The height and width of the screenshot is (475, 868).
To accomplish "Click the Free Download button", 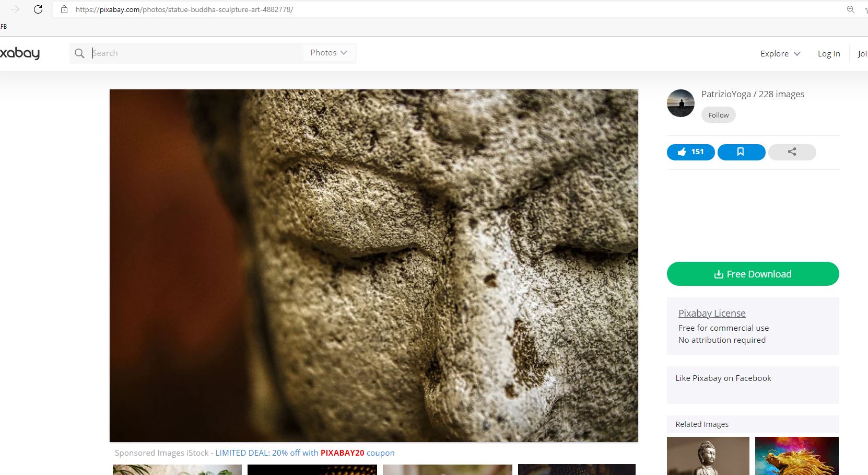I will 753,274.
